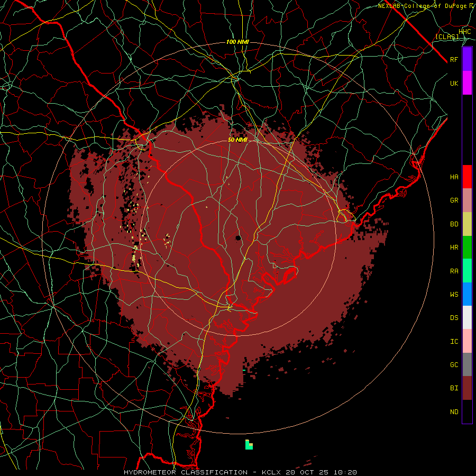The width and height of the screenshot is (476, 476).
Task: Select the GC gray legend swatch
Action: (x=467, y=364)
